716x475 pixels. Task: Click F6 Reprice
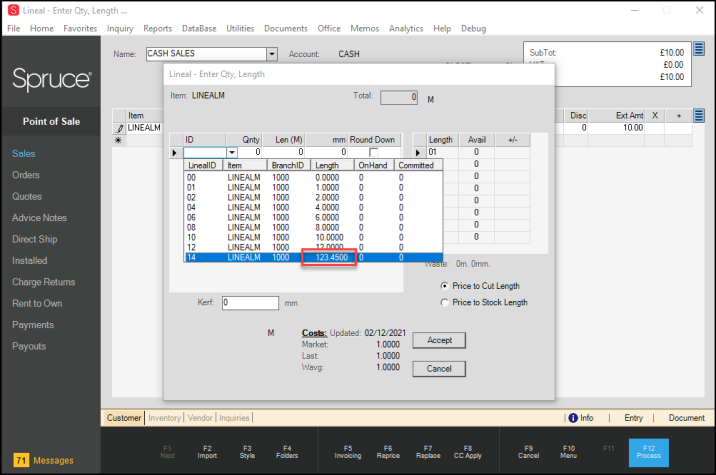pyautogui.click(x=388, y=452)
